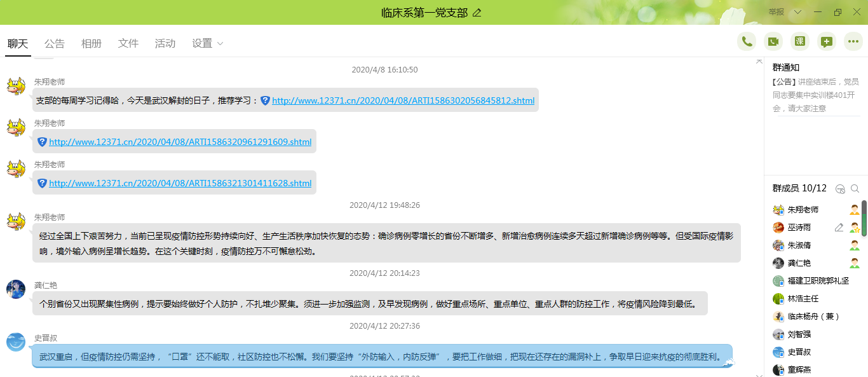Start a group video call
868x377 pixels.
773,42
